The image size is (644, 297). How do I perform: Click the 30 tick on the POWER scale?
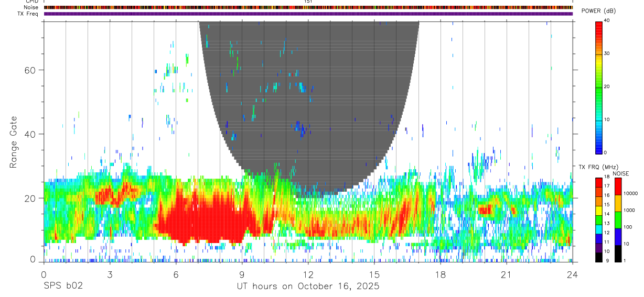606,53
